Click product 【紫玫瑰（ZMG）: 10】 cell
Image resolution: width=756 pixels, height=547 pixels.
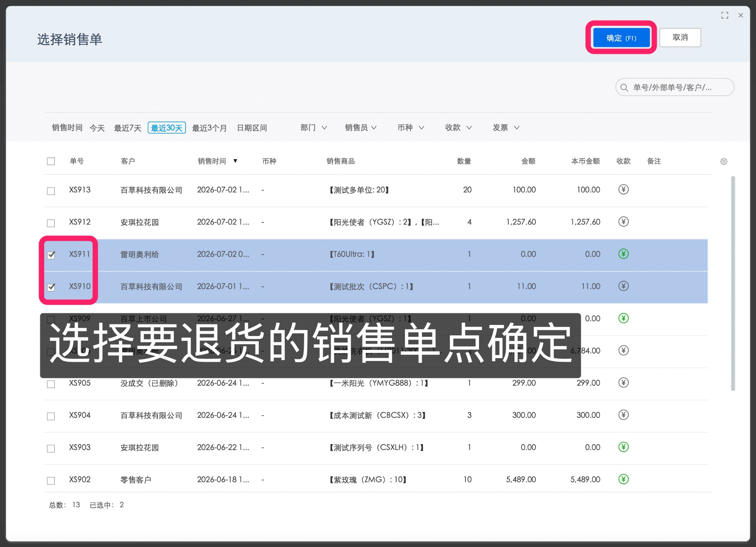[x=368, y=480]
